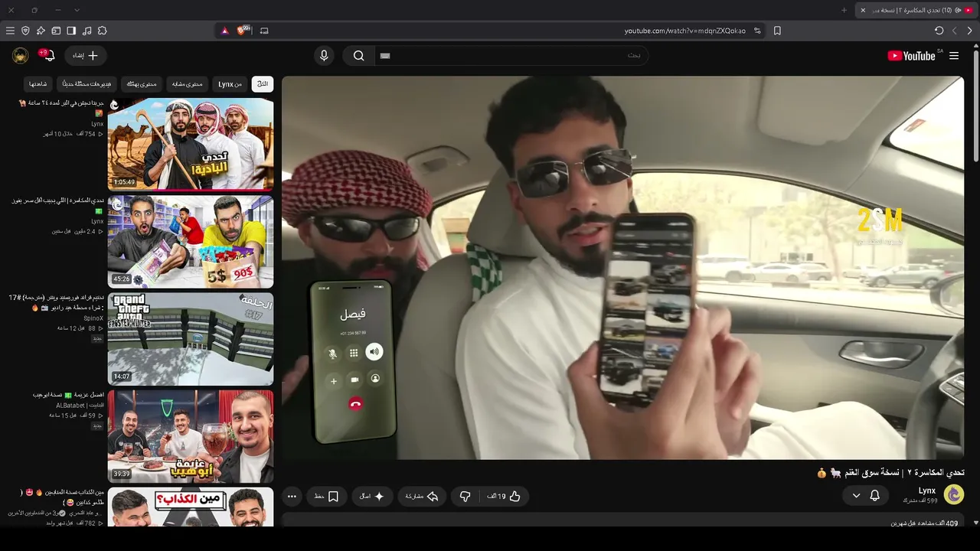
Task: Click the subscription bell icon
Action: (x=874, y=496)
